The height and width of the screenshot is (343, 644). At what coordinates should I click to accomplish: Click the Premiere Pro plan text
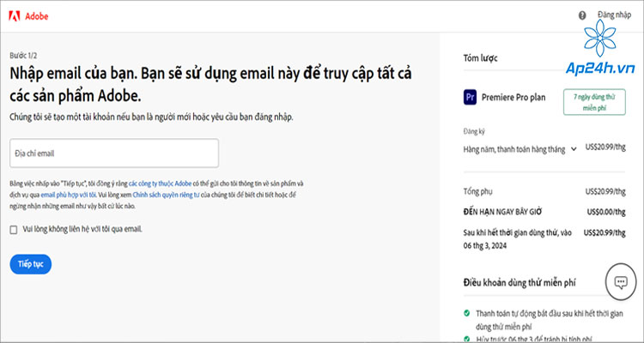[x=513, y=98]
